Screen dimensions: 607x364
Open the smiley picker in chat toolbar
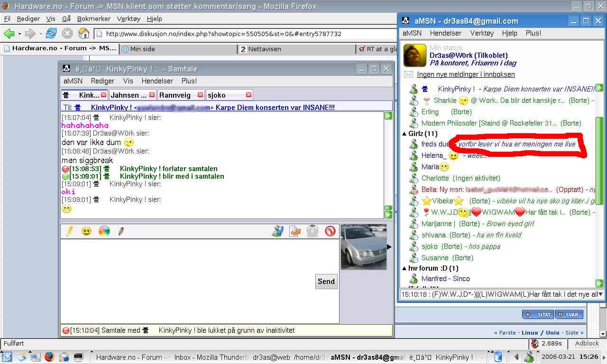coord(86,231)
